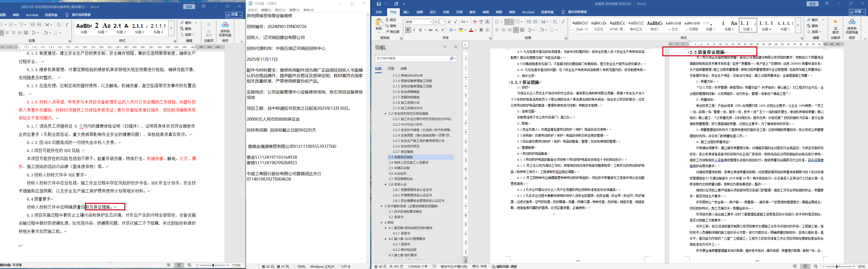Switch to the 页面 tab in navigation pane
This screenshot has height=269, width=868.
coord(391,68)
